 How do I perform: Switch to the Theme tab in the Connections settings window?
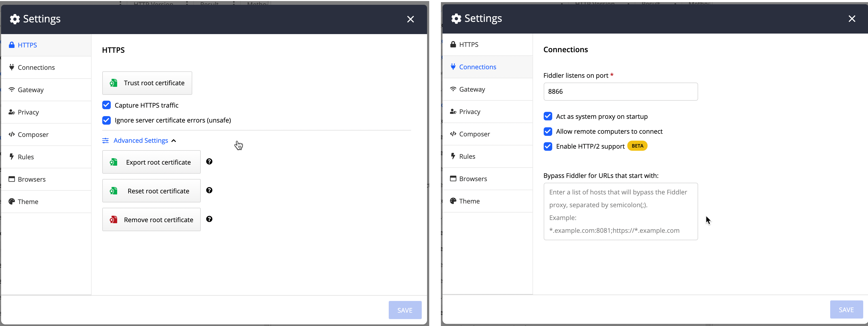point(469,201)
